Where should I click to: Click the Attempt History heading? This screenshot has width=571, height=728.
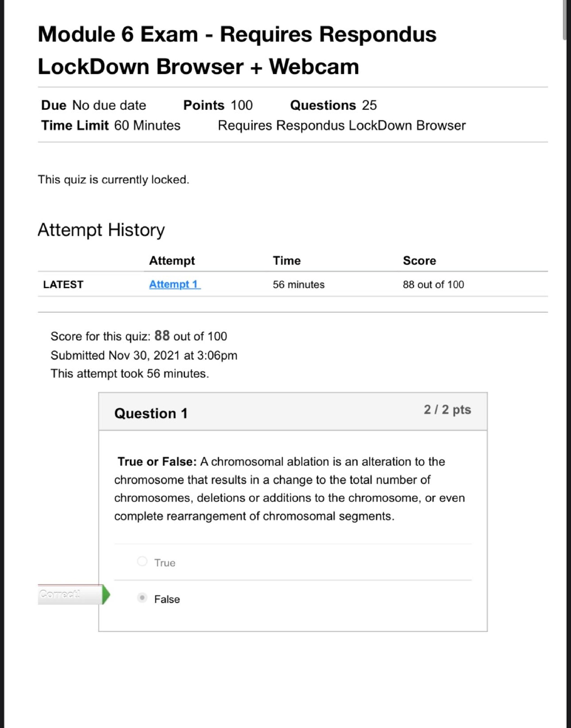click(101, 230)
